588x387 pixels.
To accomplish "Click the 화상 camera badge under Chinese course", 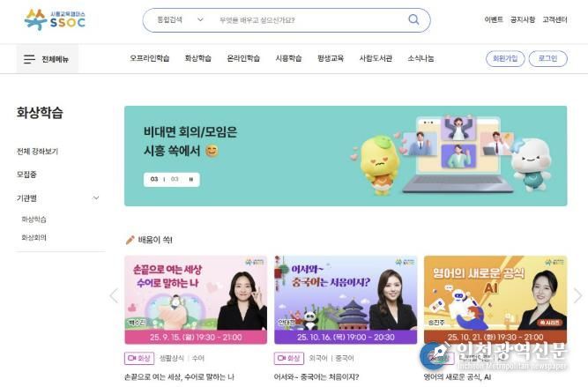I will [x=289, y=358].
